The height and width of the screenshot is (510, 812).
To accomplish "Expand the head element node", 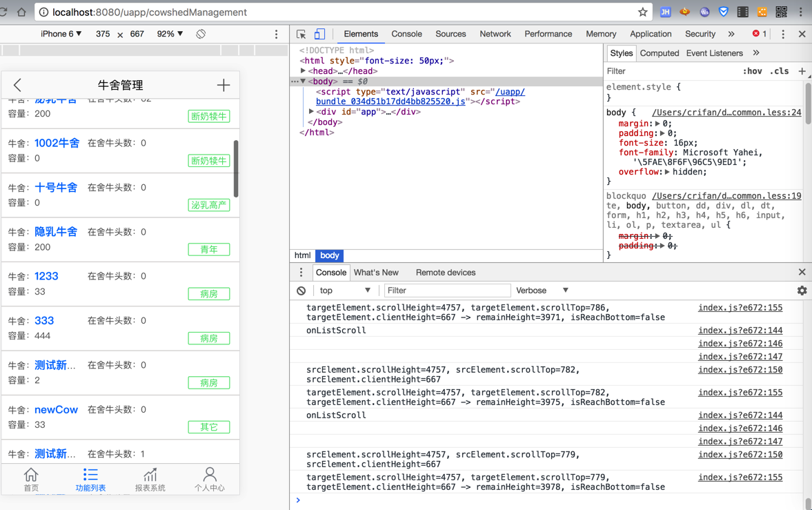I will (304, 71).
